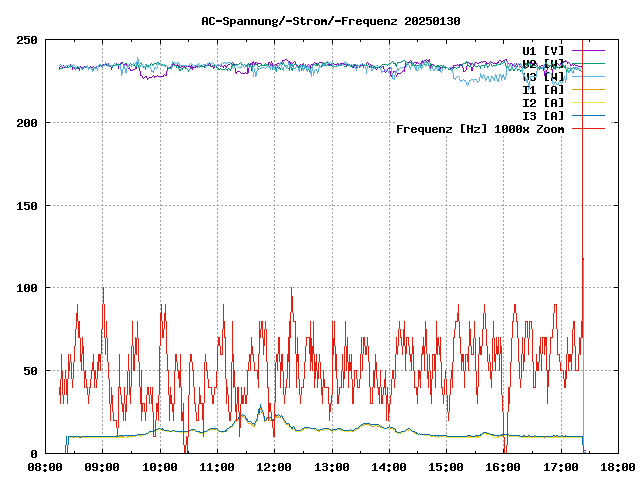This screenshot has width=640, height=480.
Task: Click the 250 y-axis tick label
Action: tap(27, 40)
